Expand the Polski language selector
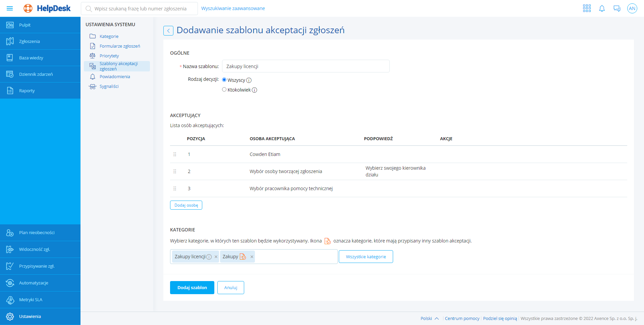Image resolution: width=644 pixels, height=325 pixels. pyautogui.click(x=429, y=319)
